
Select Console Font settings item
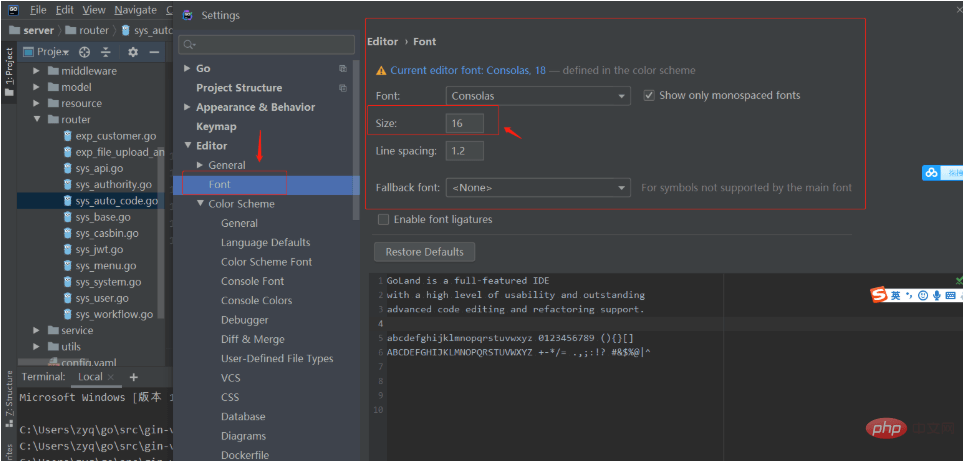tap(252, 281)
